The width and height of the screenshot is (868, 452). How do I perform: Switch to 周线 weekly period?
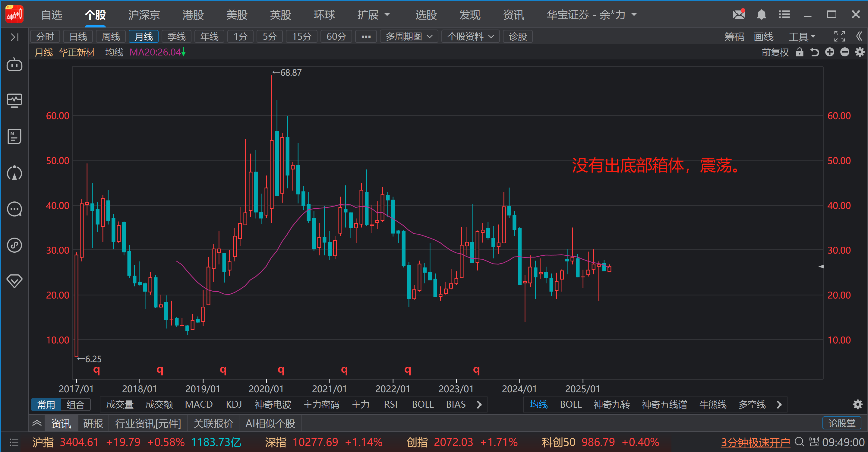(111, 36)
